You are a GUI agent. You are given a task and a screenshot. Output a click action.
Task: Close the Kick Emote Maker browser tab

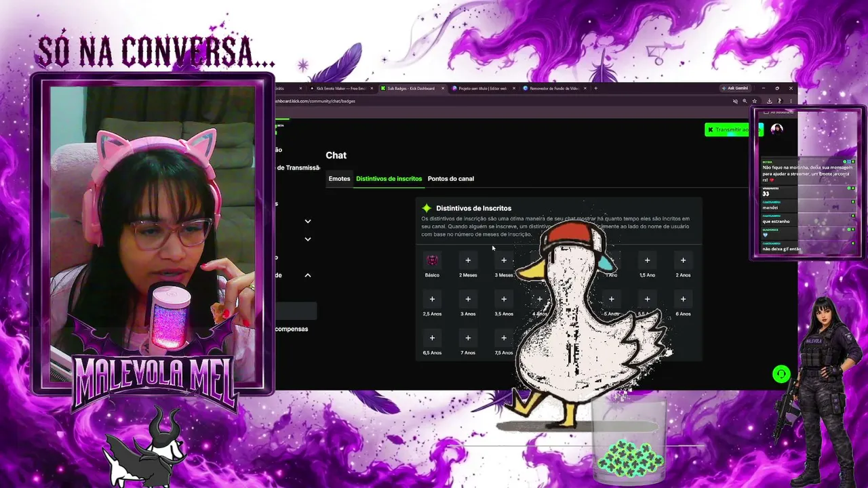coord(371,88)
